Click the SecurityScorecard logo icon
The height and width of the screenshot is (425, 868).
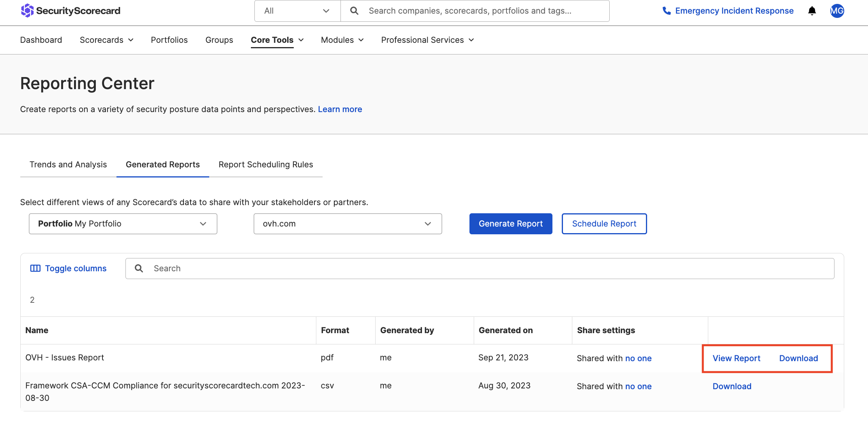(x=27, y=11)
